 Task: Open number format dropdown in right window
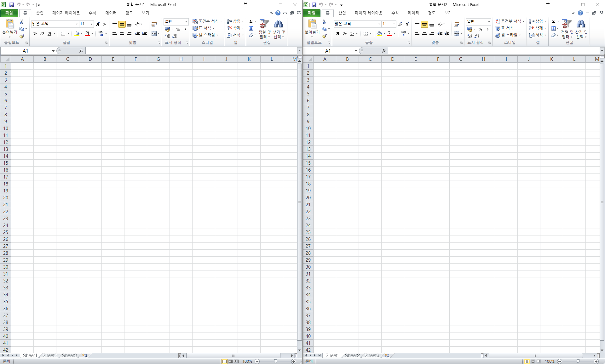coord(489,21)
